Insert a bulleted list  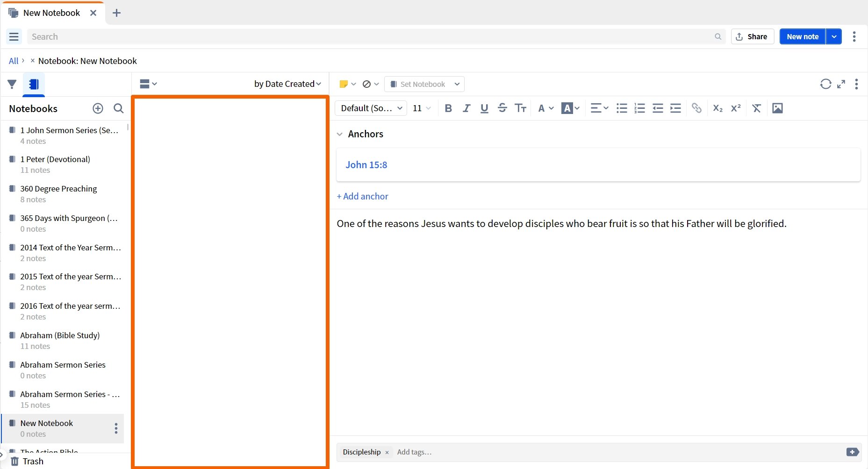[x=622, y=108]
